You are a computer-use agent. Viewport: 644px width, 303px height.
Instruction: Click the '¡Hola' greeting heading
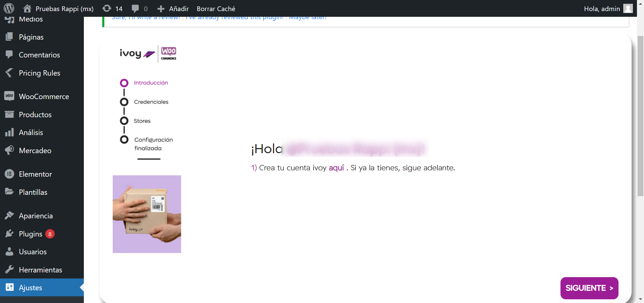[x=267, y=149]
